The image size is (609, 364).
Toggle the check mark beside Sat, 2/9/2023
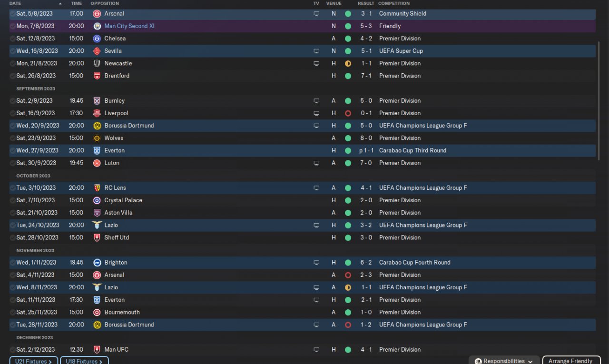click(12, 101)
